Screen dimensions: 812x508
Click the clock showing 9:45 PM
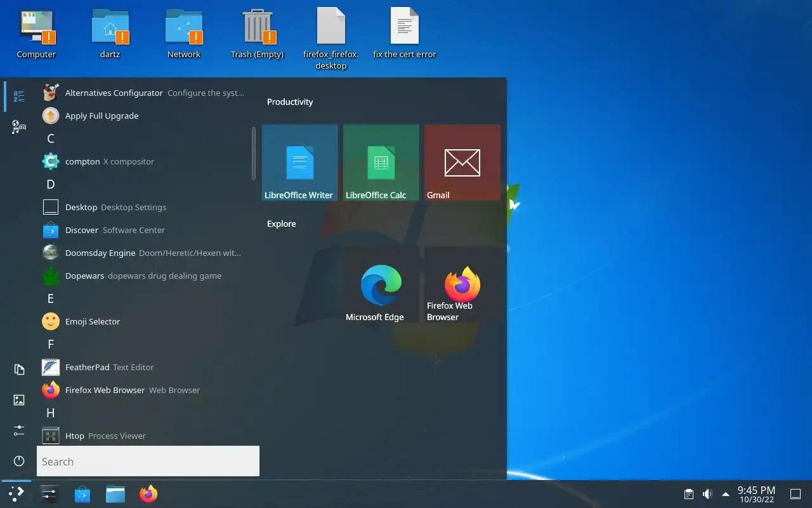click(x=756, y=494)
